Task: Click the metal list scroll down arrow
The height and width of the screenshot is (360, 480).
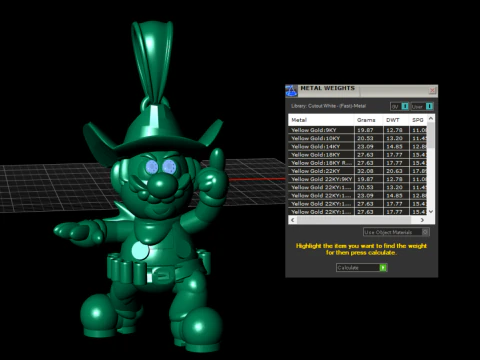Action: tap(431, 211)
